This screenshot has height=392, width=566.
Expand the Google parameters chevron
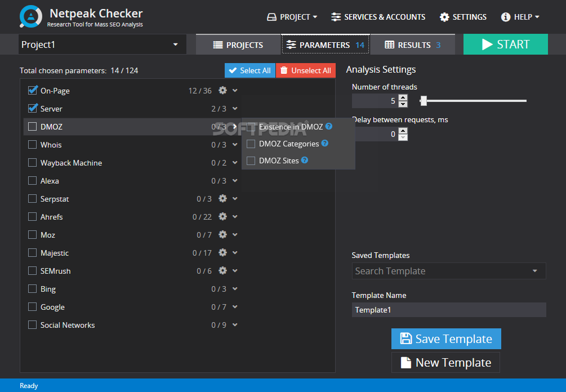pos(235,307)
